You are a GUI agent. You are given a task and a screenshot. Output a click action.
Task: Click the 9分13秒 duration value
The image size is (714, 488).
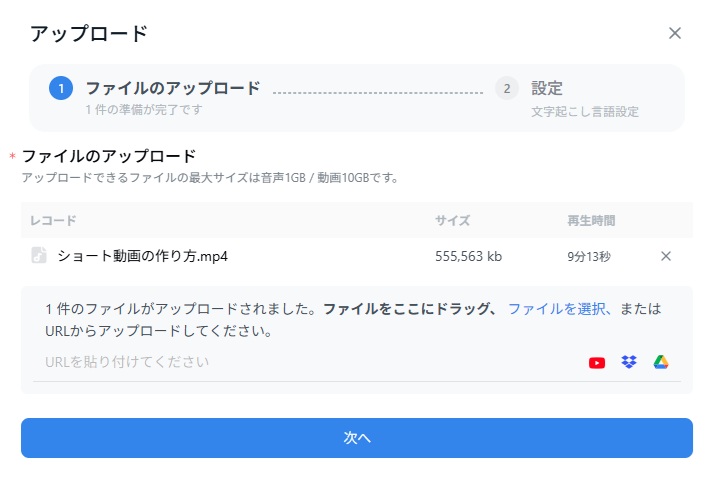click(x=588, y=257)
